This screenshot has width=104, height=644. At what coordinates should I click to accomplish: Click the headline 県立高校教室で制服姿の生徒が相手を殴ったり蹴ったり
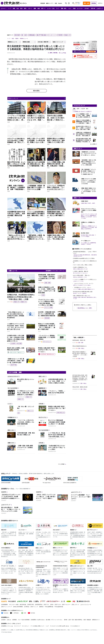(x=36, y=48)
